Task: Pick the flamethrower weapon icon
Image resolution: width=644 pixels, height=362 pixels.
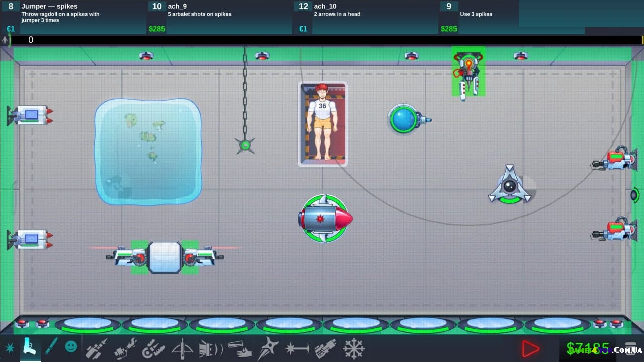Action: click(125, 349)
